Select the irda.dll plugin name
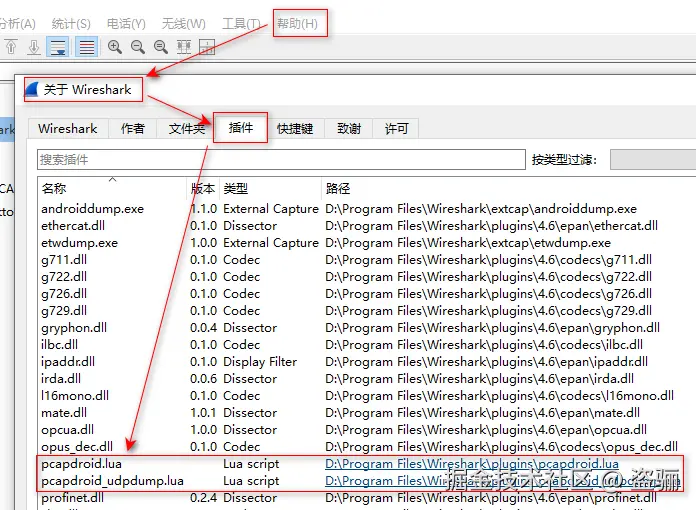 (x=61, y=379)
